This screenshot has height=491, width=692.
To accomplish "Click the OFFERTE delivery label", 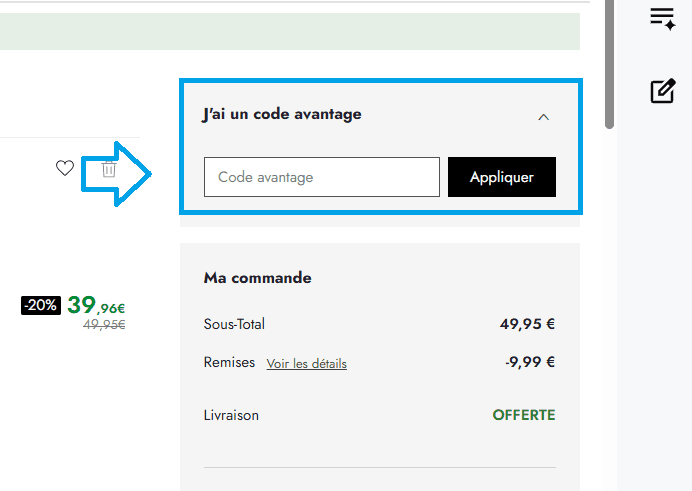I will pyautogui.click(x=524, y=415).
